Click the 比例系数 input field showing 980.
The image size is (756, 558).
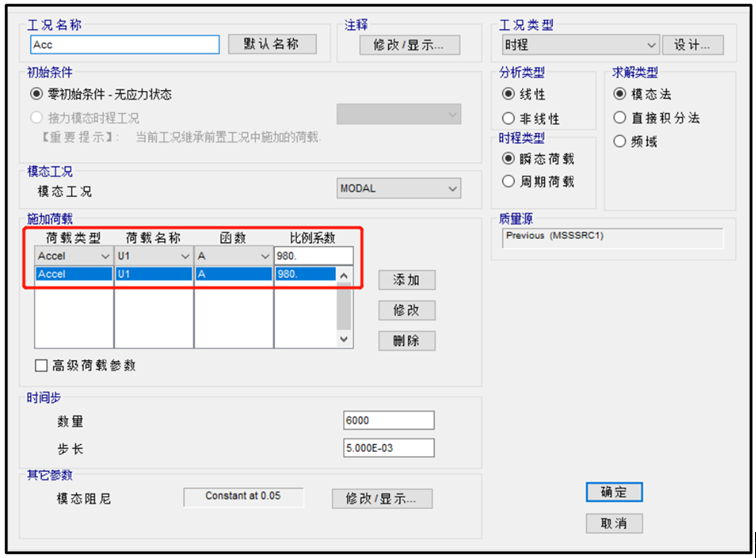(x=313, y=256)
